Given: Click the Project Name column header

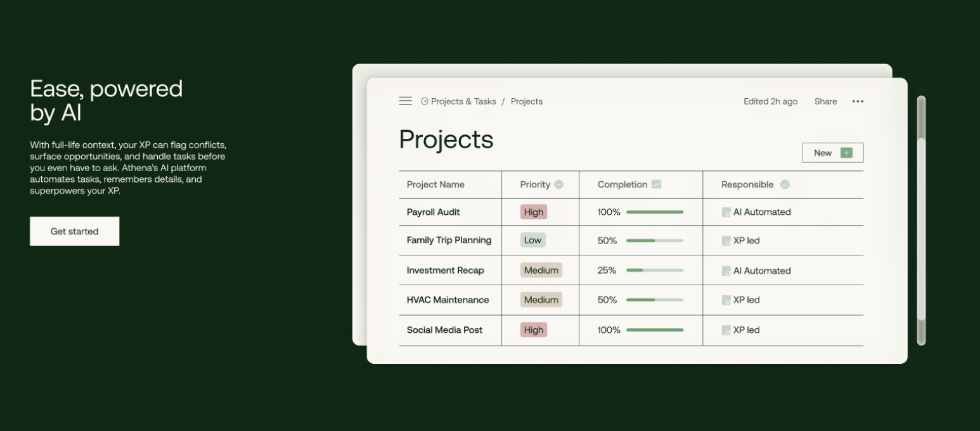Looking at the screenshot, I should point(435,184).
